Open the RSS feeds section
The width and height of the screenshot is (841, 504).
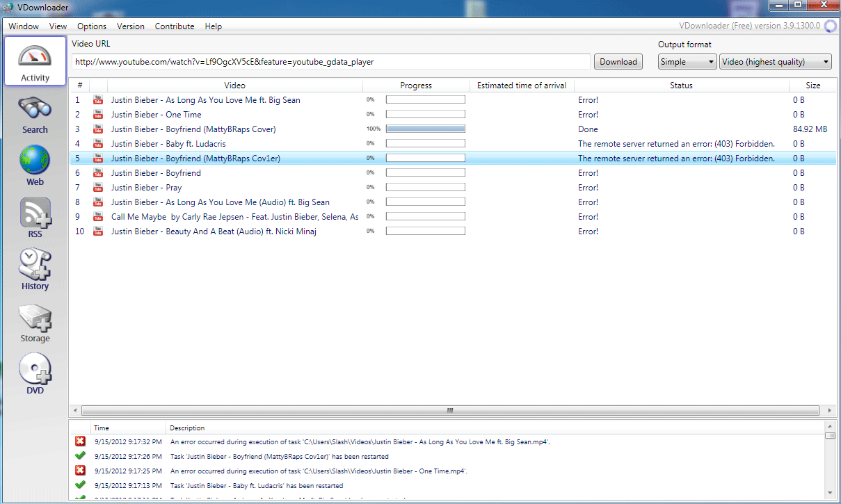[34, 216]
